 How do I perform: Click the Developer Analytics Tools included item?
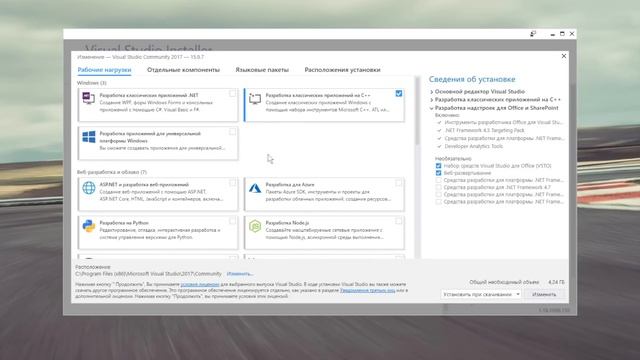coord(473,146)
